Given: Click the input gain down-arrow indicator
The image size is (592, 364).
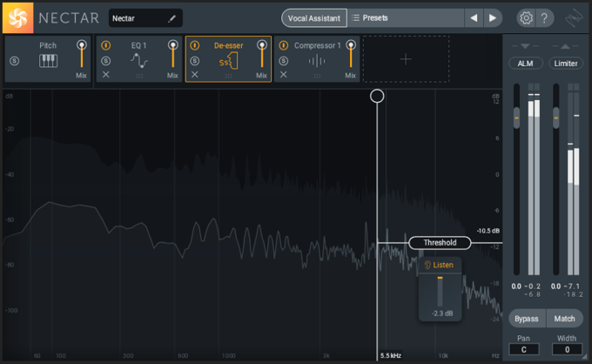Looking at the screenshot, I should tap(525, 46).
